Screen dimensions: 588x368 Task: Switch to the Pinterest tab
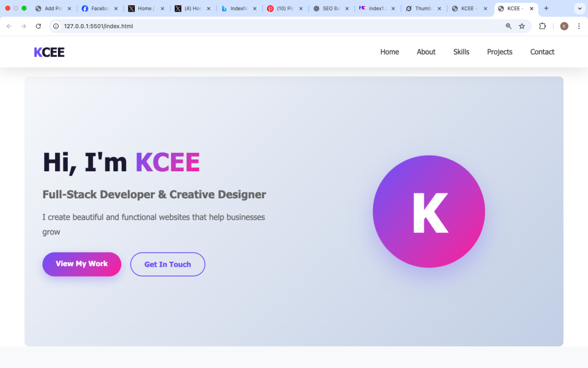(x=284, y=9)
